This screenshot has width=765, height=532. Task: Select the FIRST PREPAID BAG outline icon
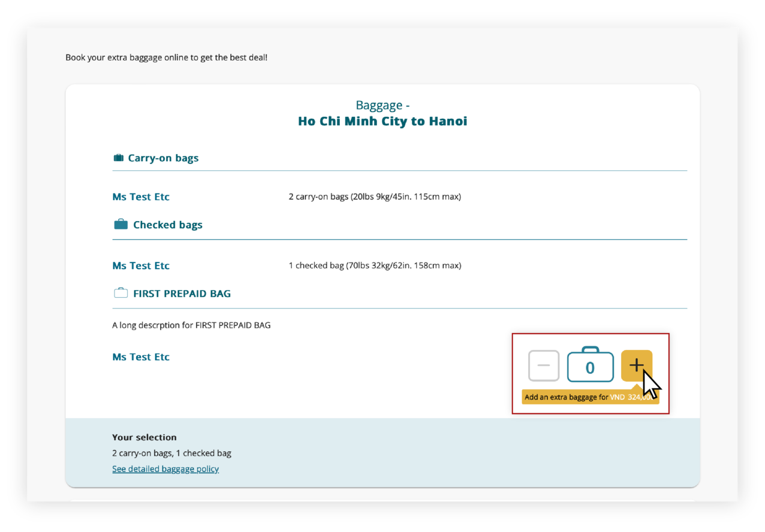(x=121, y=292)
